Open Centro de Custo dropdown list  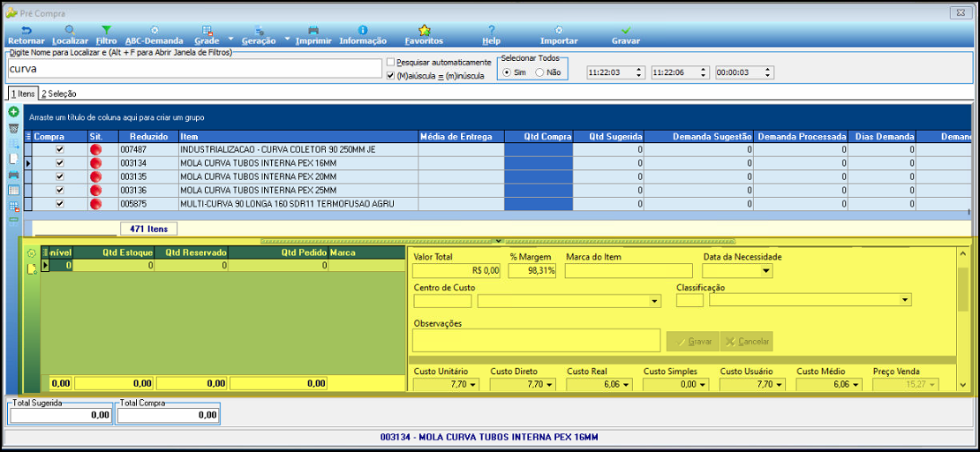coord(654,301)
